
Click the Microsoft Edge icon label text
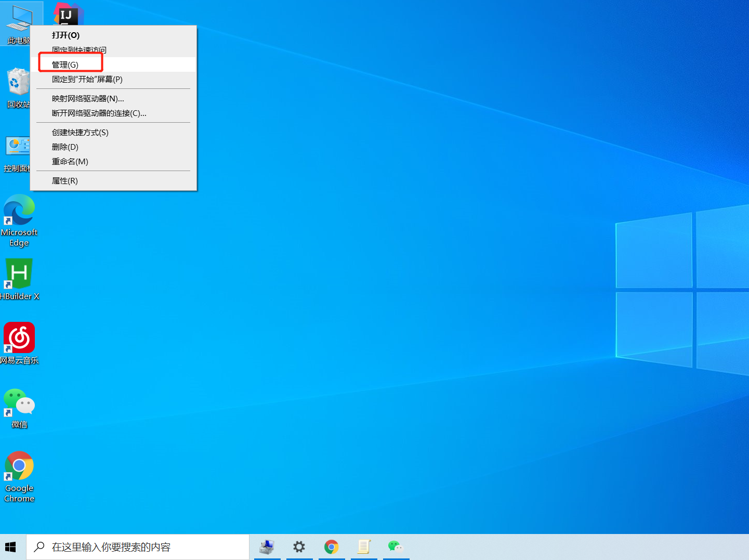(x=19, y=238)
